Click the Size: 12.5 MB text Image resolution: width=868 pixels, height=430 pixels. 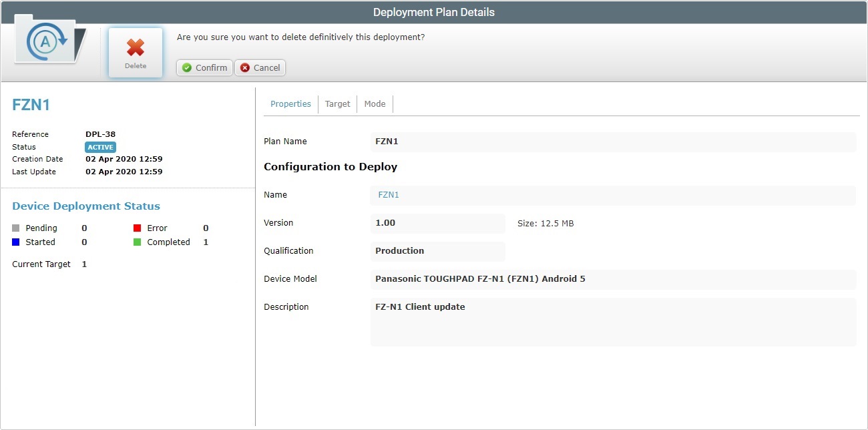click(546, 224)
